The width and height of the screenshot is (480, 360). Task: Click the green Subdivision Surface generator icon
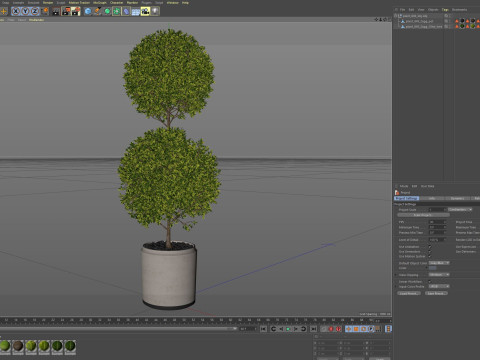click(x=107, y=11)
